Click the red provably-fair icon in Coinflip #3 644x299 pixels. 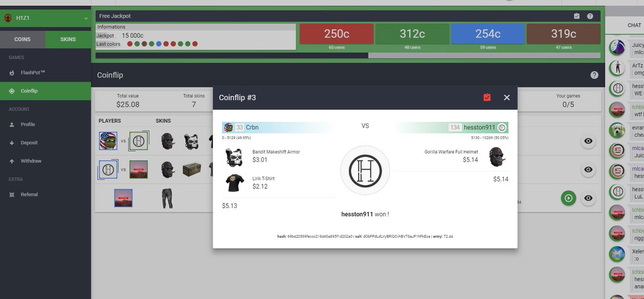[487, 97]
